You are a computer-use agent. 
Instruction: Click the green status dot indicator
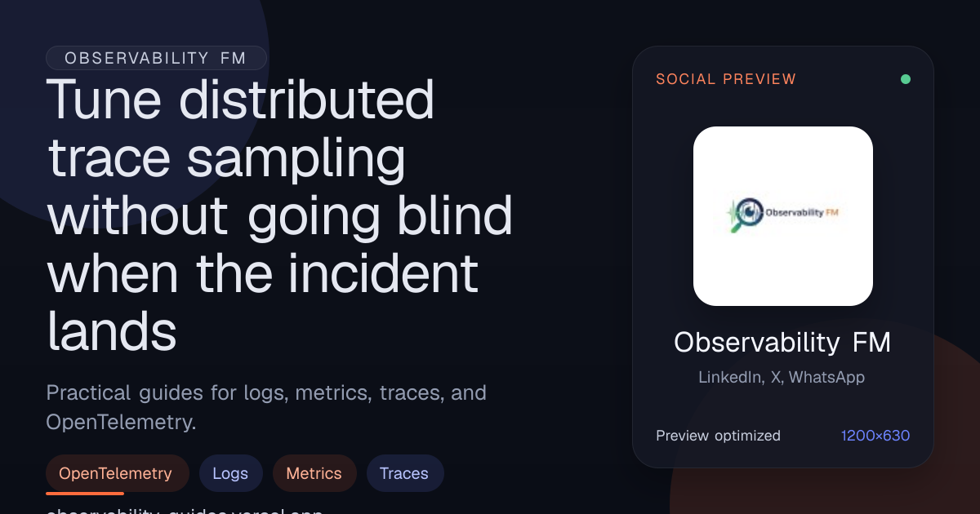click(906, 79)
